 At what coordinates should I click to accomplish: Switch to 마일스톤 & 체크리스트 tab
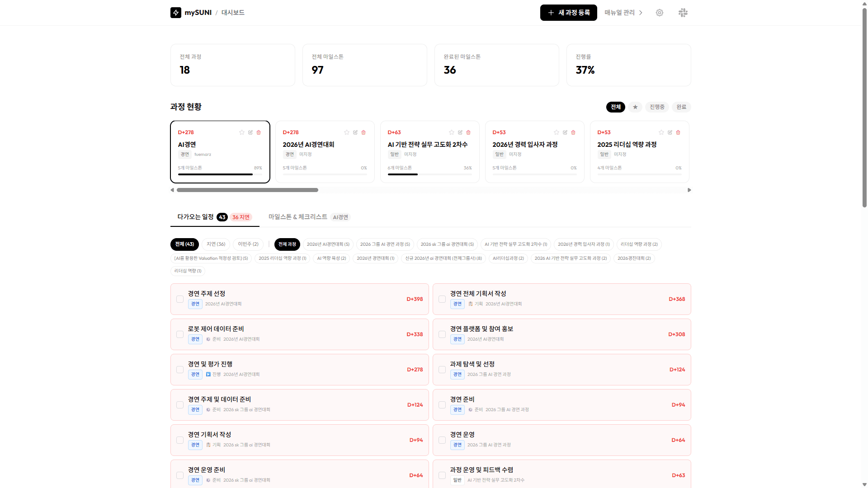[x=309, y=217]
